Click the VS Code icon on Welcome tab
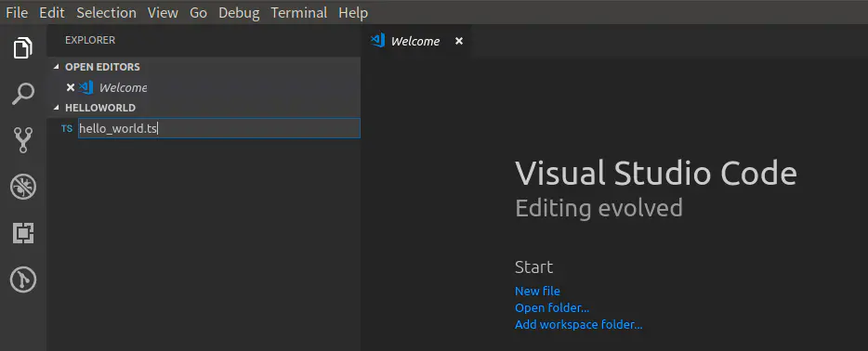Viewport: 868px width, 351px height. coord(378,41)
